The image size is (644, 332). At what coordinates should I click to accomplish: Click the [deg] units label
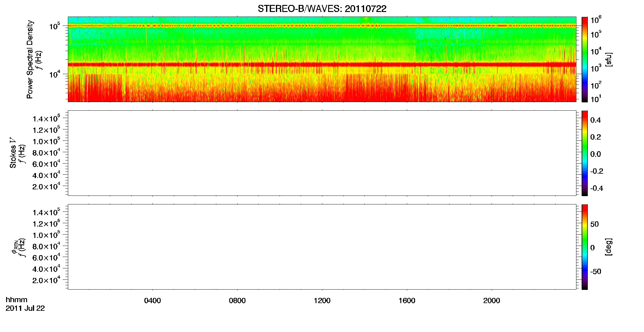(x=609, y=247)
